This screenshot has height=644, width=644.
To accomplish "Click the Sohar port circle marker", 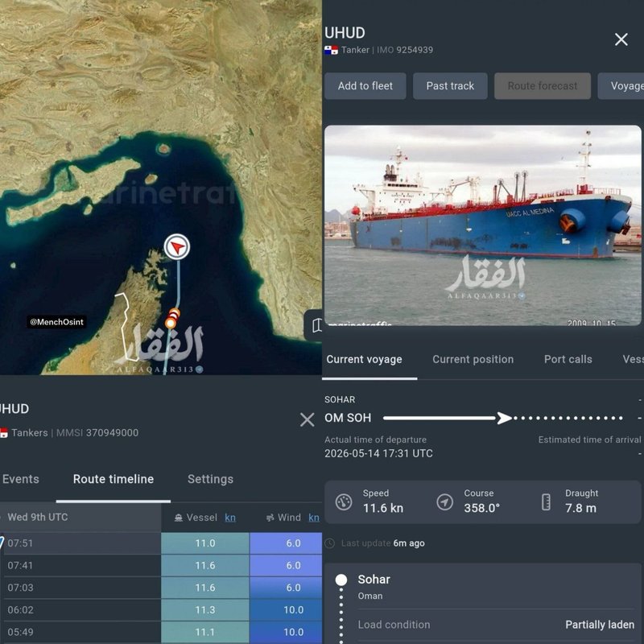I will pyautogui.click(x=341, y=580).
